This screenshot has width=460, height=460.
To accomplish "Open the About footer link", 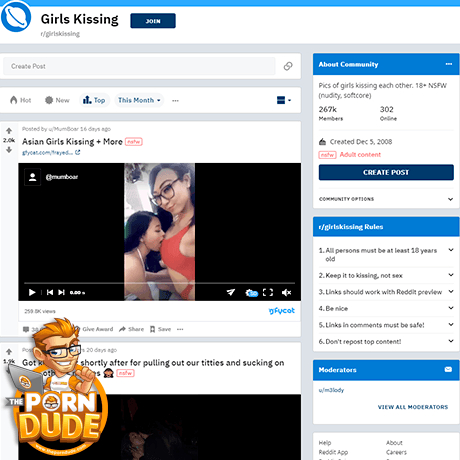I will click(394, 443).
